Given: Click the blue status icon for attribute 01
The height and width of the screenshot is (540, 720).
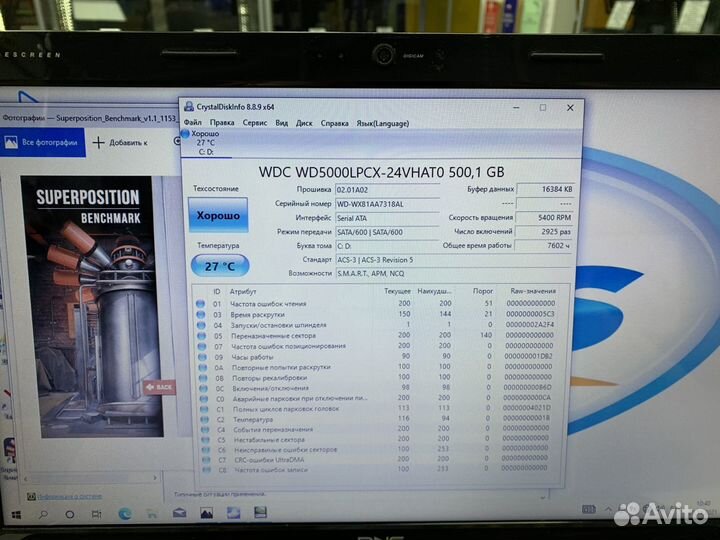Looking at the screenshot, I should click(x=201, y=303).
